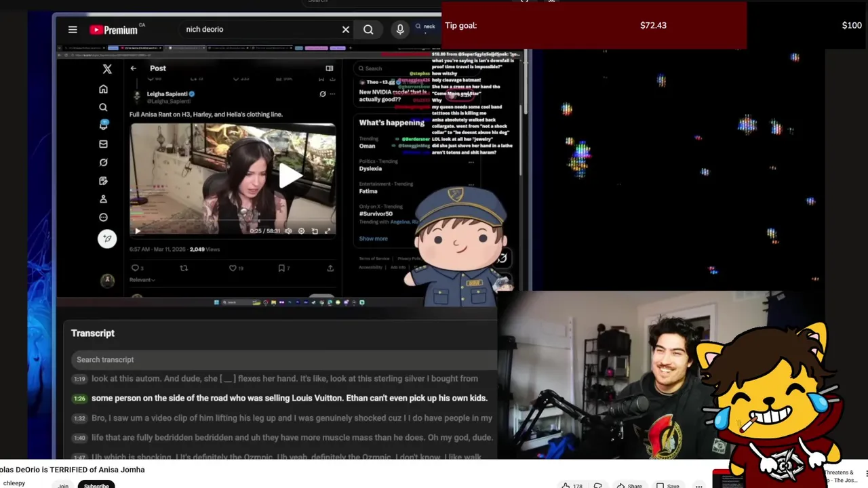The image size is (868, 488).
Task: Jump to transcript timestamp 1:40
Action: pos(79,438)
